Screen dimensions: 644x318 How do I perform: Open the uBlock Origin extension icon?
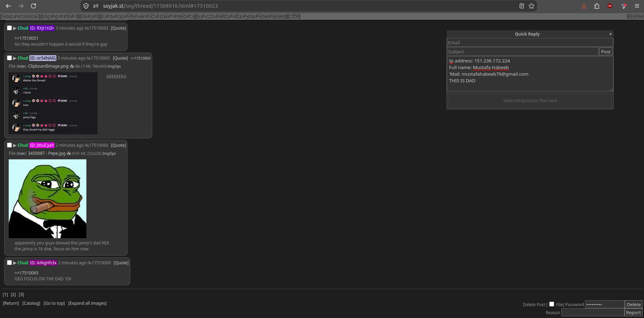pos(610,6)
